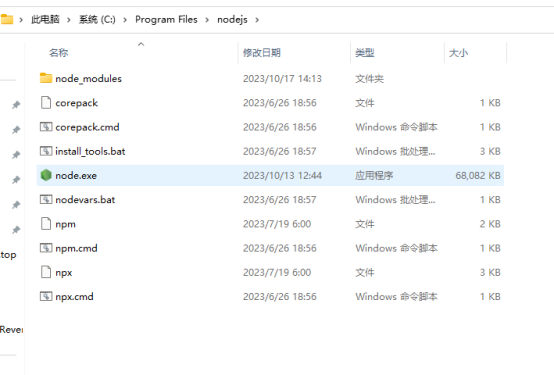Go to 此电脑 in the address bar
Screen dimensions: 554x375
click(x=45, y=19)
